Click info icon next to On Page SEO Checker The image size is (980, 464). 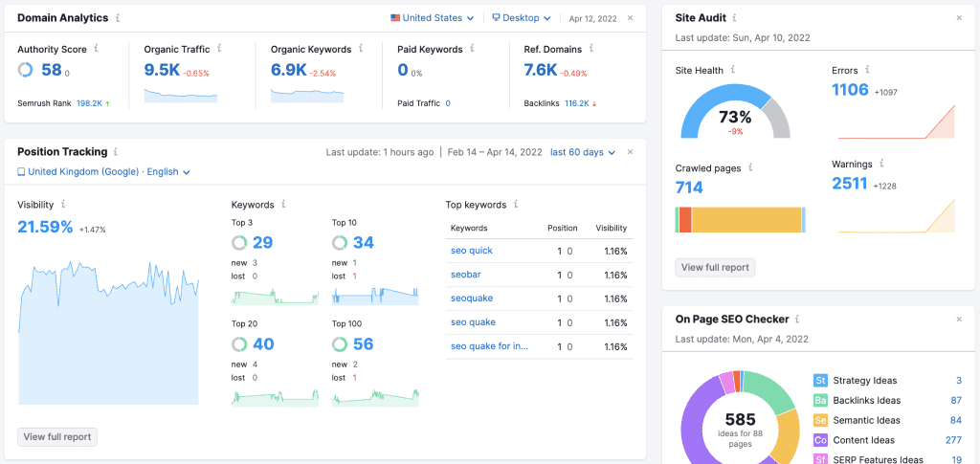pos(797,320)
